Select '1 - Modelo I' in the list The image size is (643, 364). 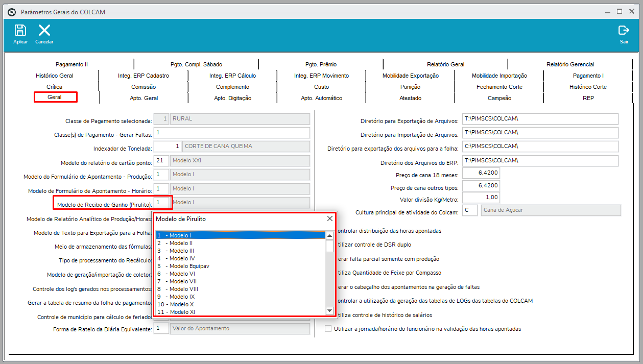pyautogui.click(x=241, y=235)
